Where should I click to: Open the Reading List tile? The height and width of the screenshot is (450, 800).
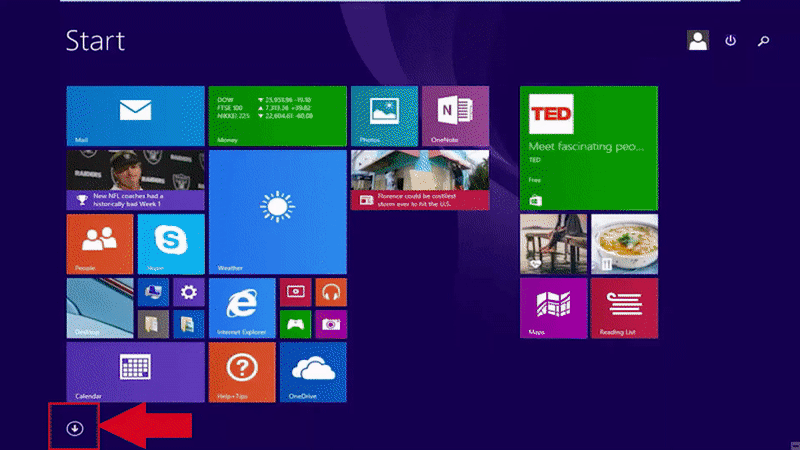point(624,308)
